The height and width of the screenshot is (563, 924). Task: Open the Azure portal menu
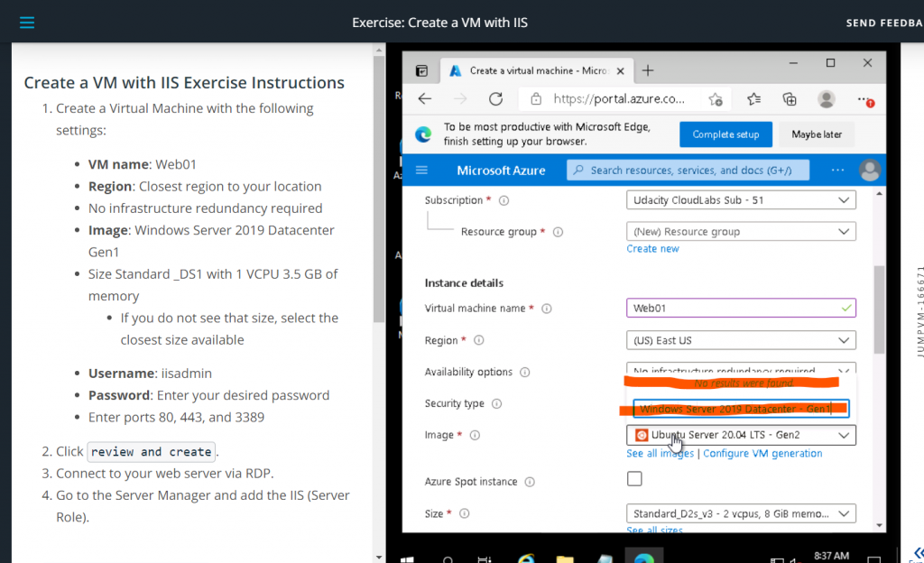point(421,171)
